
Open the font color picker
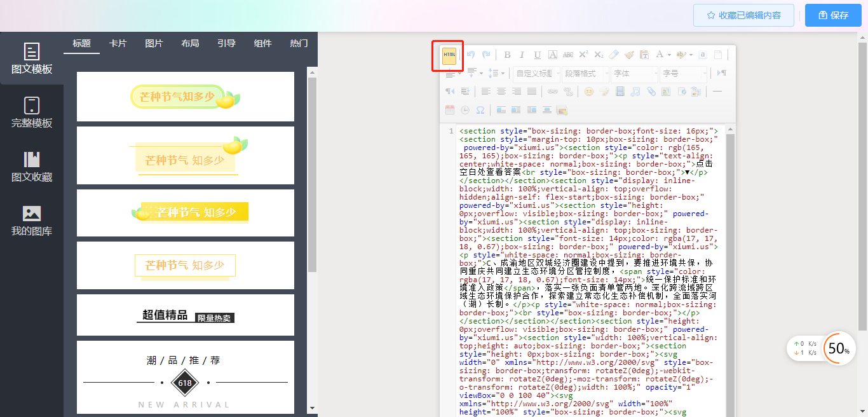(660, 55)
